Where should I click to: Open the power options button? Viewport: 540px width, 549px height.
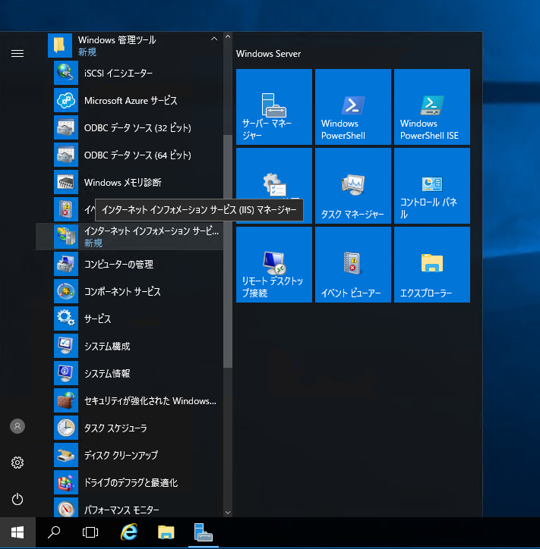18,499
